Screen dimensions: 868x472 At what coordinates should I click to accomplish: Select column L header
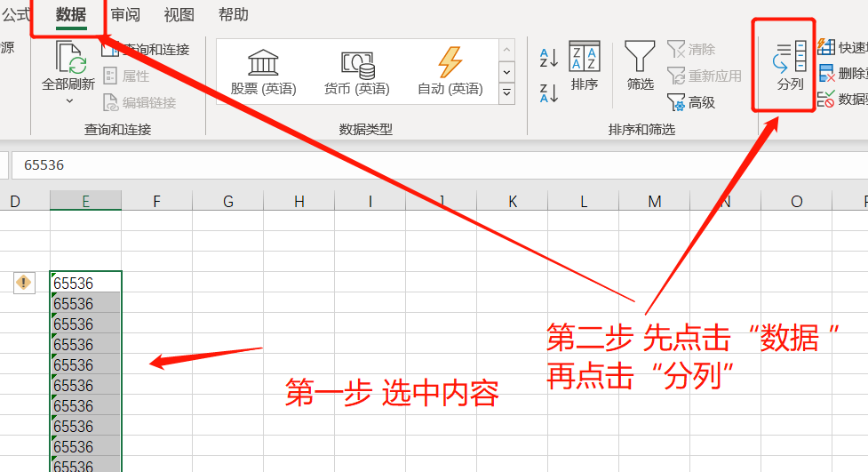(x=583, y=201)
